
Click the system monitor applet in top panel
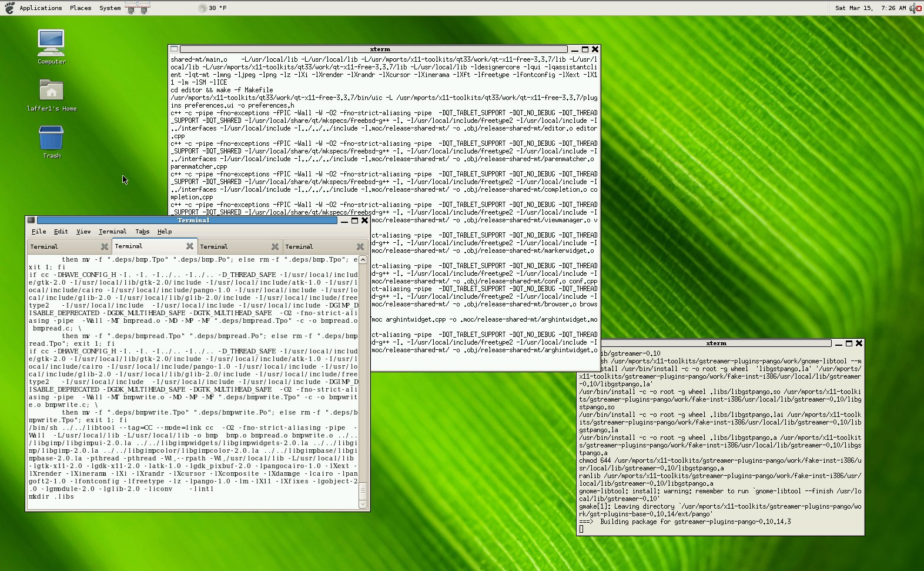pyautogui.click(x=137, y=8)
